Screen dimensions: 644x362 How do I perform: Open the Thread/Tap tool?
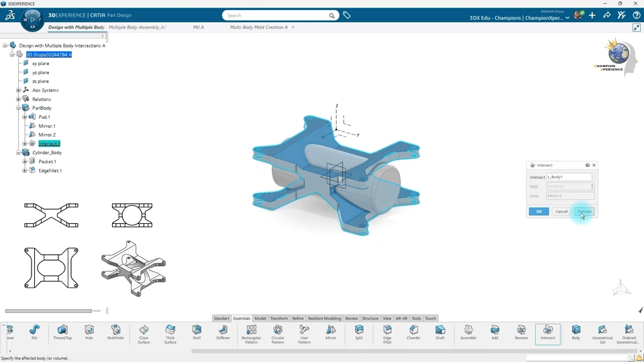point(62,332)
